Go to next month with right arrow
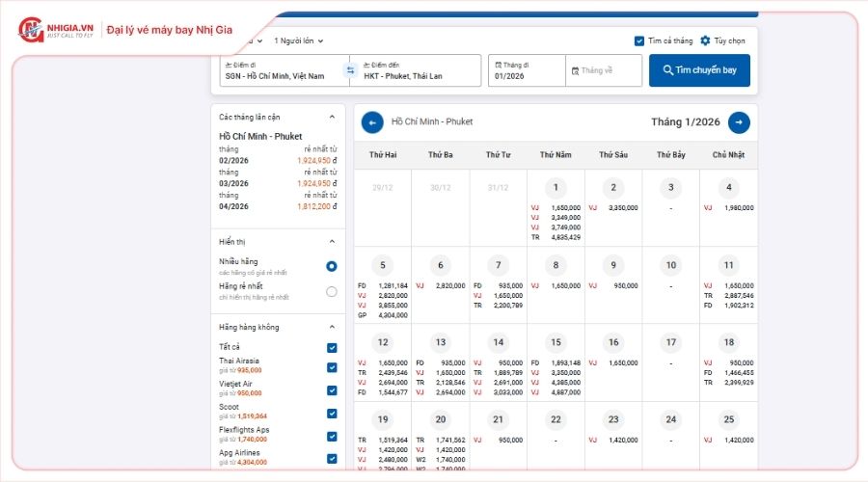The image size is (868, 482). (x=739, y=122)
